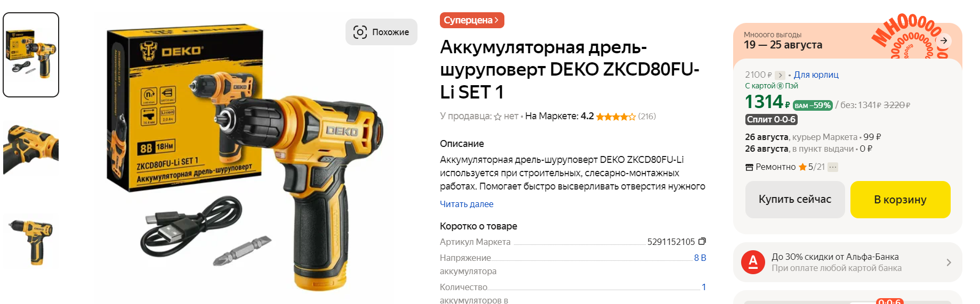Image resolution: width=980 pixels, height=304 pixels.
Task: Click the 8 В voltage link
Action: pyautogui.click(x=700, y=258)
